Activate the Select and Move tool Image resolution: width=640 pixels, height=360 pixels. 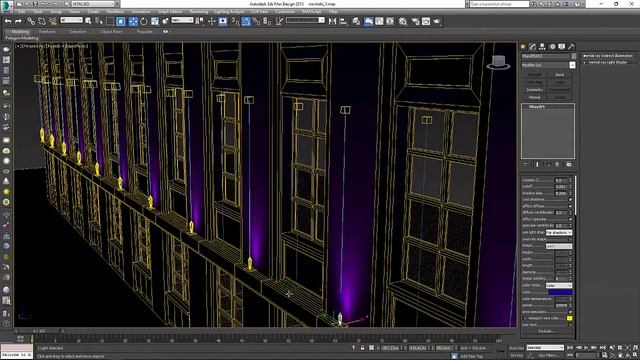(x=133, y=21)
